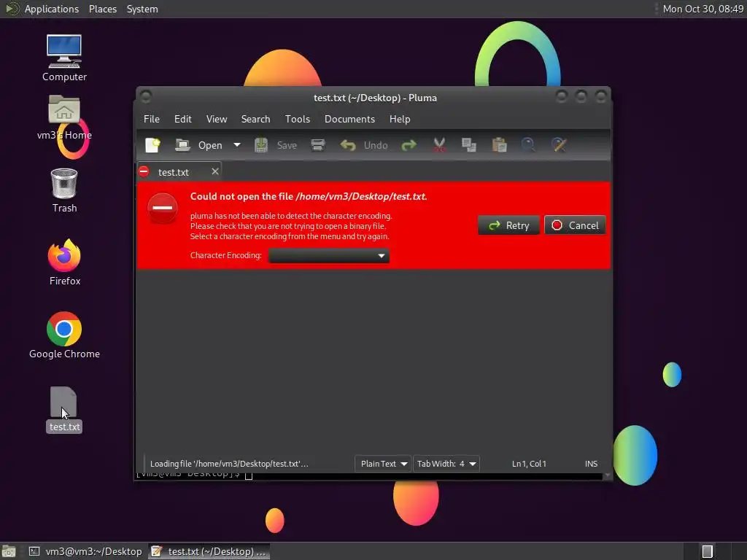
Task: Click the Print icon in toolbar
Action: [x=318, y=145]
